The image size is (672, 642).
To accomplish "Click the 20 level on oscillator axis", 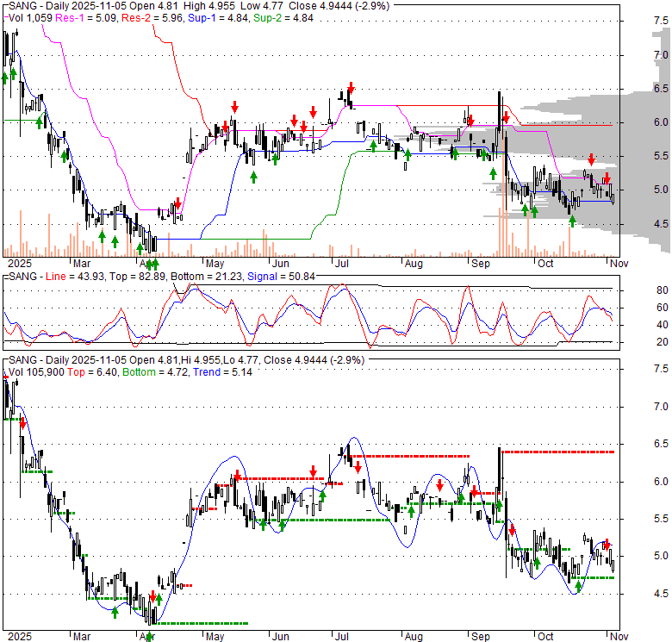I will coord(663,342).
